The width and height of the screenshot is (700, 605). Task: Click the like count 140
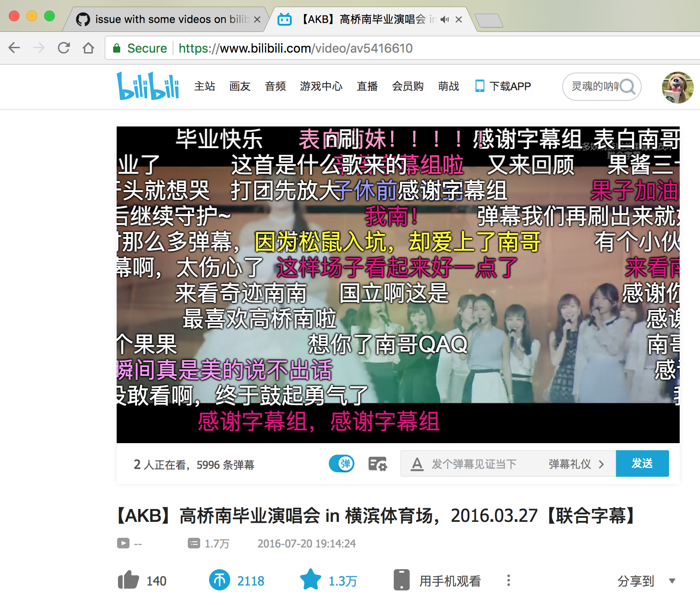pos(156,581)
